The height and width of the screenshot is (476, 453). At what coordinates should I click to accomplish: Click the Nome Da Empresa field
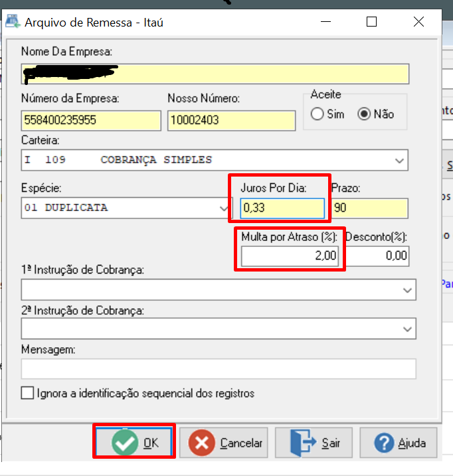(215, 74)
